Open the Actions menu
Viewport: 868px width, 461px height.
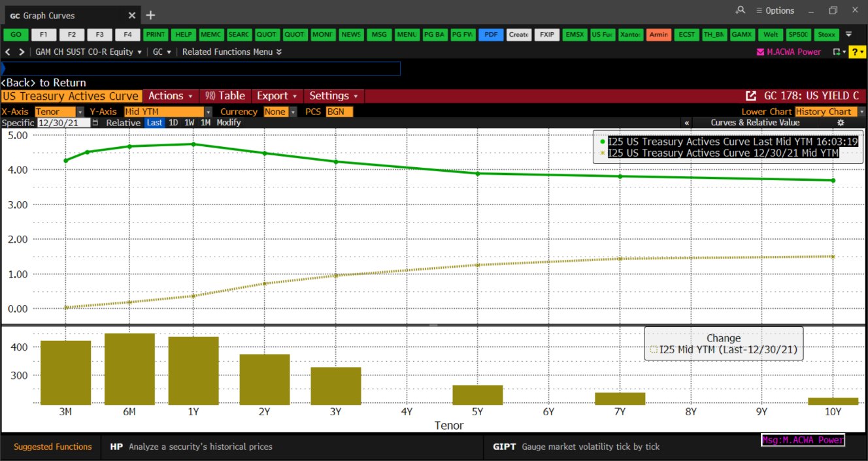tap(171, 96)
